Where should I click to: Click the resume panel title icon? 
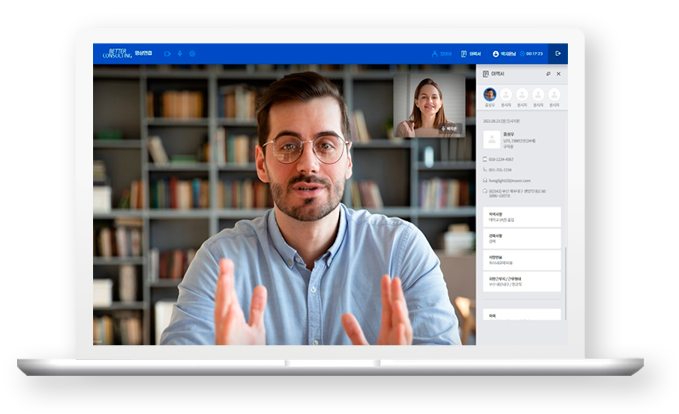(x=486, y=74)
